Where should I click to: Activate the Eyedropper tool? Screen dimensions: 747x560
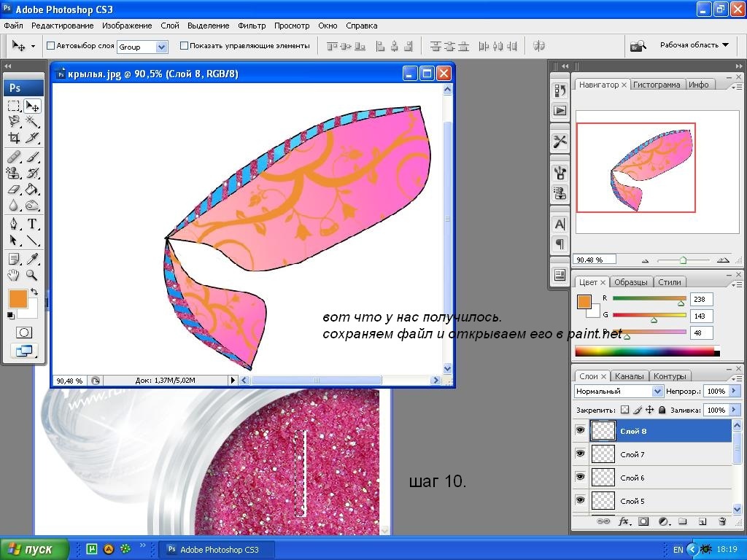coord(32,258)
